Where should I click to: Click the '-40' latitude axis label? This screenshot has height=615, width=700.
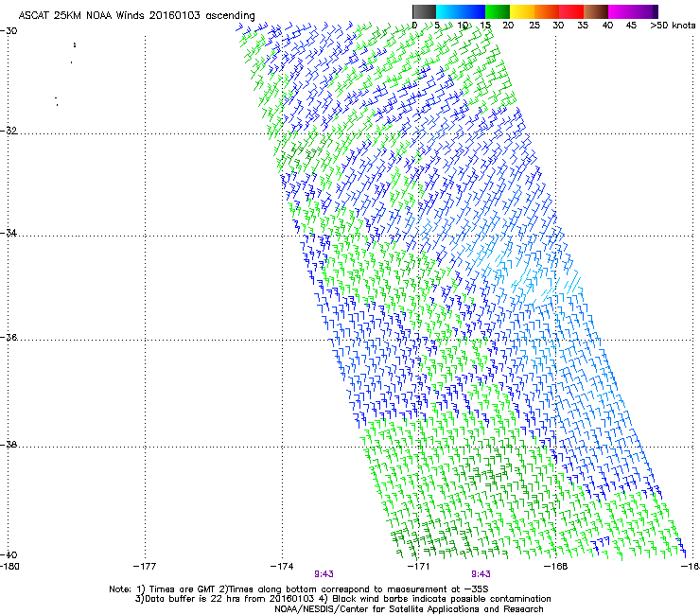pos(9,554)
